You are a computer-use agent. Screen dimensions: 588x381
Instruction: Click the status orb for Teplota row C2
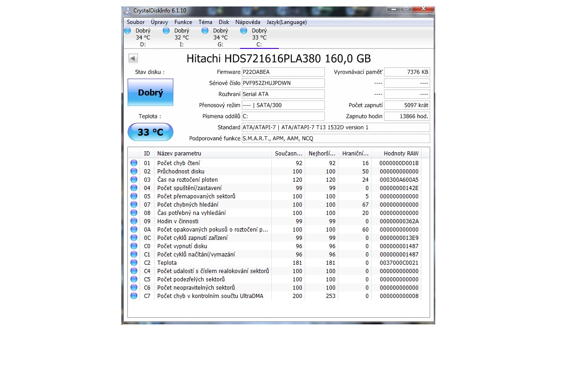(x=134, y=262)
